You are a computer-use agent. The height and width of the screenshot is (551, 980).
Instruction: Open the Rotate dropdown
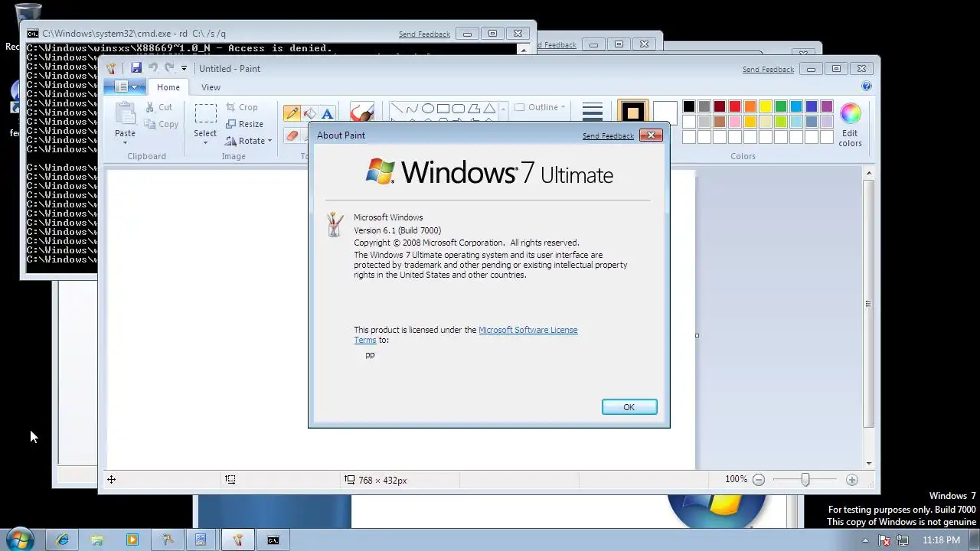[249, 141]
